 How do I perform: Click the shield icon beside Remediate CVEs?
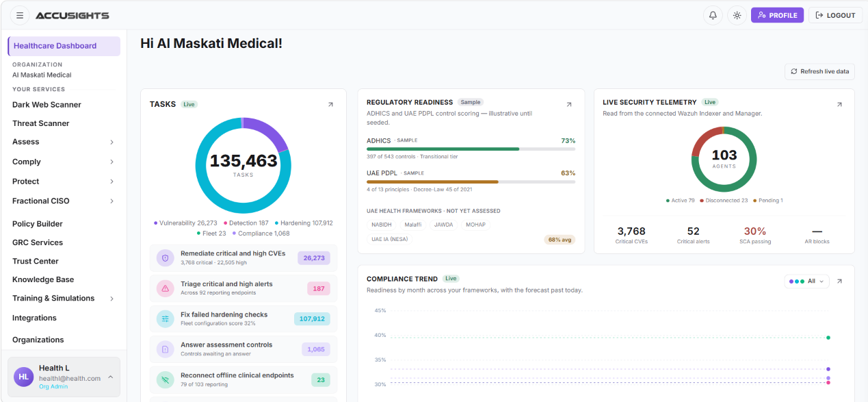165,257
